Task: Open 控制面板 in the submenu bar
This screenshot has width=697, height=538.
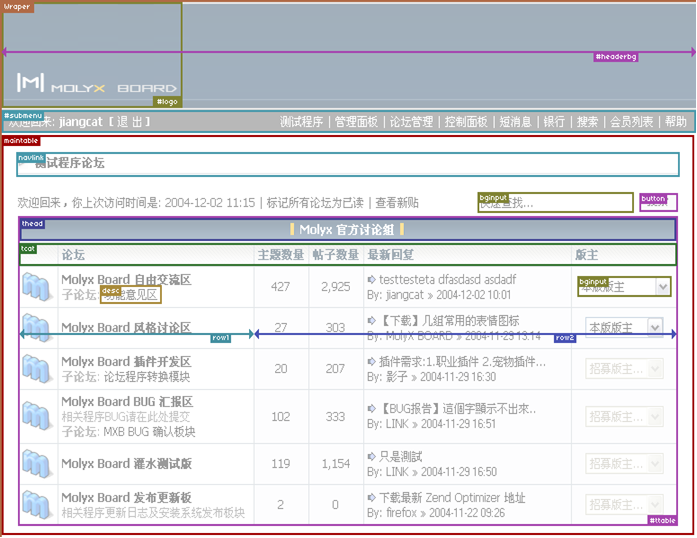Action: point(466,122)
